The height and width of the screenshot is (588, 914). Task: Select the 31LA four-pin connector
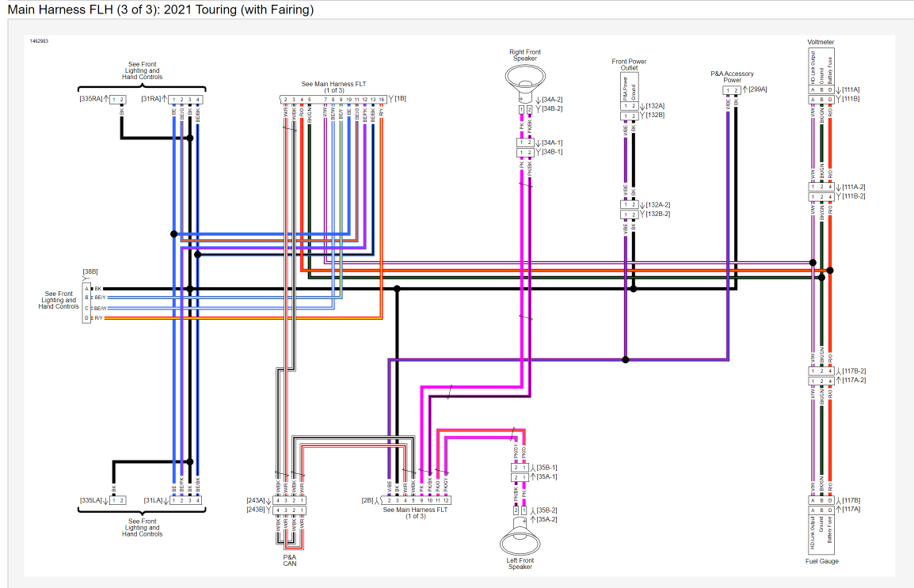pos(186,500)
